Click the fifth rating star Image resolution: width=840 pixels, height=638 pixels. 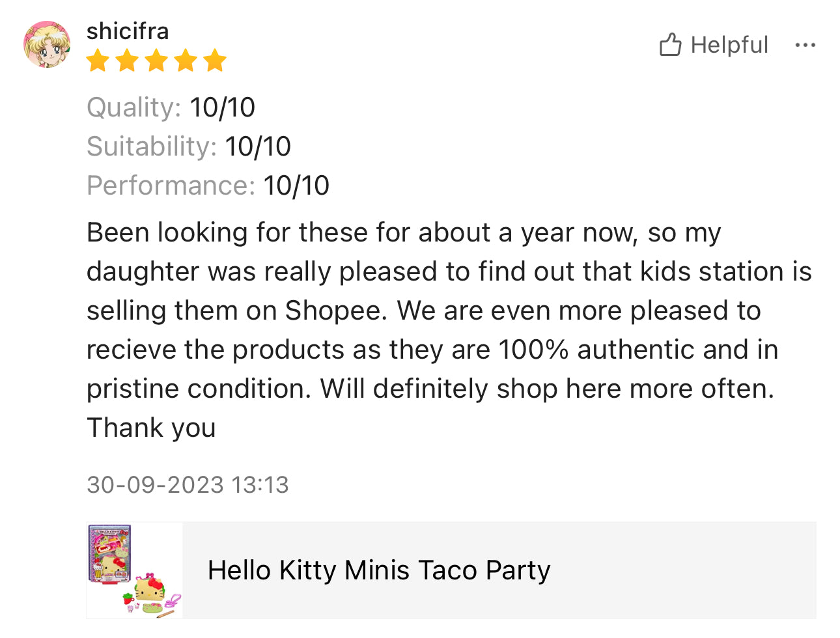(x=214, y=61)
